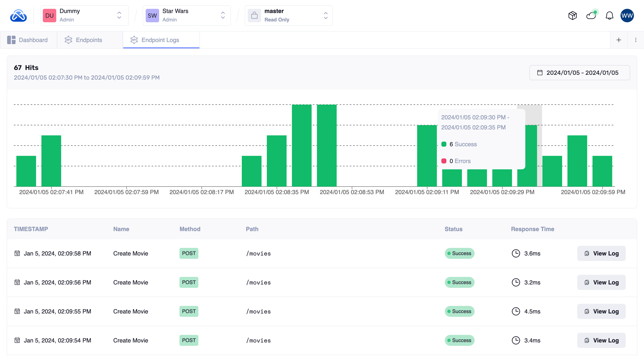
Task: View Log for the 02:09:58 PM entry
Action: tap(601, 253)
